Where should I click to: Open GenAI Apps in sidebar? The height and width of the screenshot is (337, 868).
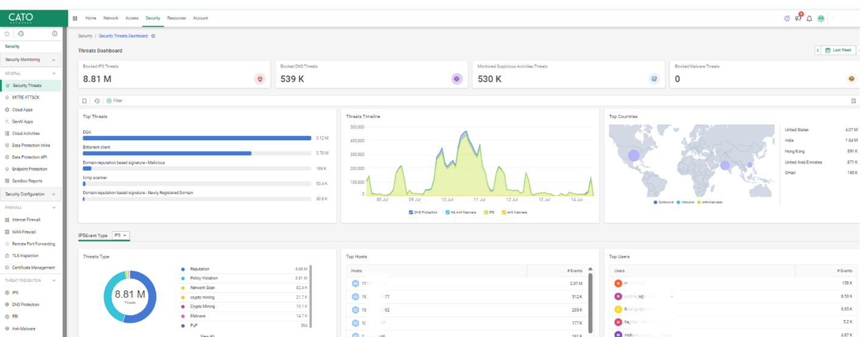click(22, 121)
